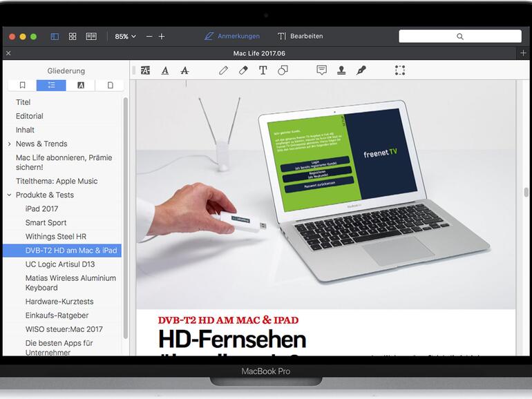Open Titelthema: Apple Music entry
The width and height of the screenshot is (532, 399).
[x=57, y=181]
